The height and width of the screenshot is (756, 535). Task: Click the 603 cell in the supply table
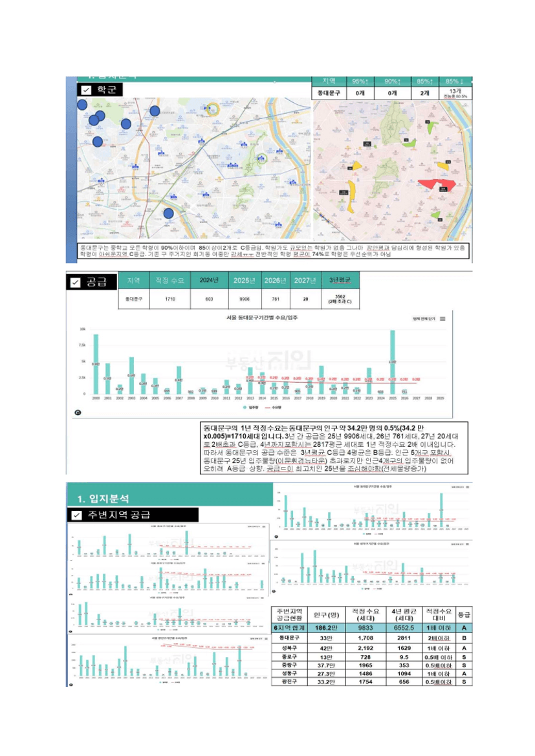click(x=210, y=299)
